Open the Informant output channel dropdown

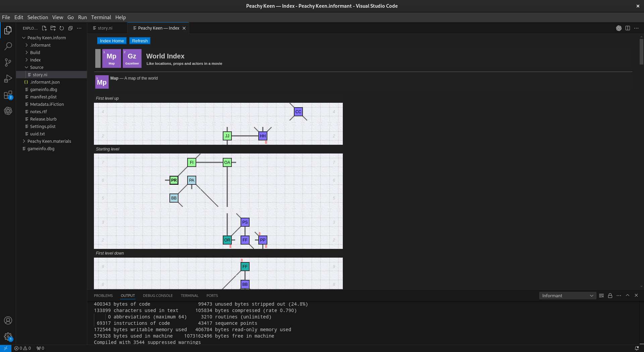click(x=568, y=296)
